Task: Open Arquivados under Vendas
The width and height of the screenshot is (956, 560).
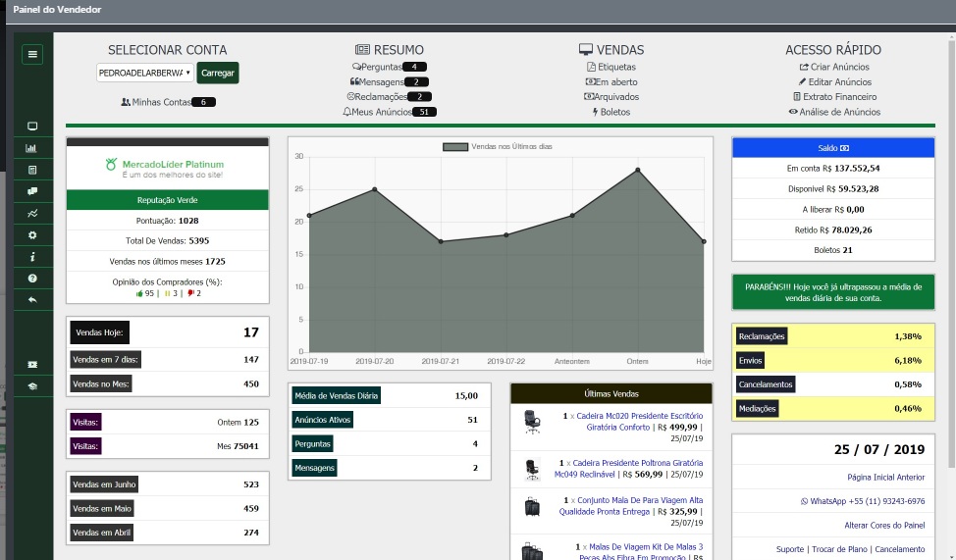Action: [x=611, y=97]
